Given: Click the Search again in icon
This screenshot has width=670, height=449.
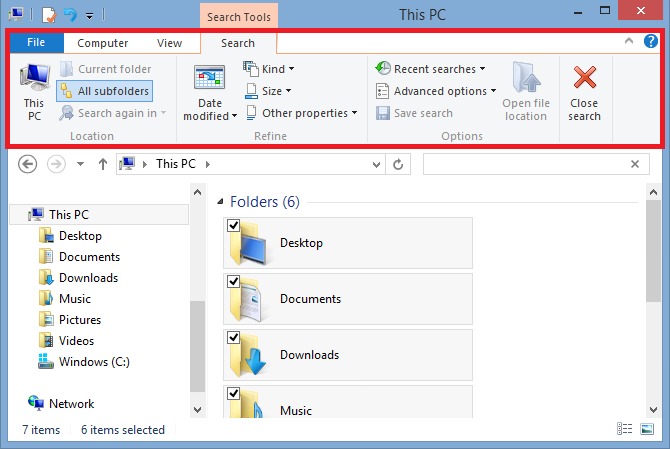Looking at the screenshot, I should pos(66,113).
